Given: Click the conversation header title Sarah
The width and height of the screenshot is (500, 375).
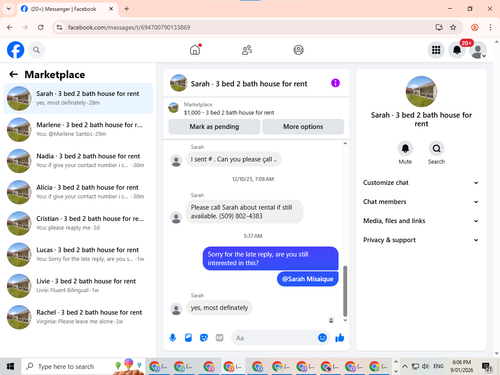Looking at the screenshot, I should tap(249, 84).
